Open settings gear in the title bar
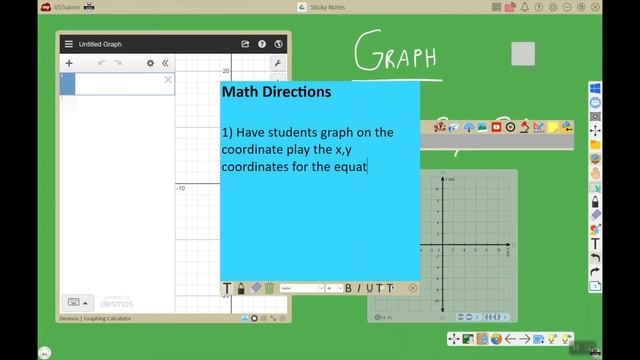 pos(553,7)
